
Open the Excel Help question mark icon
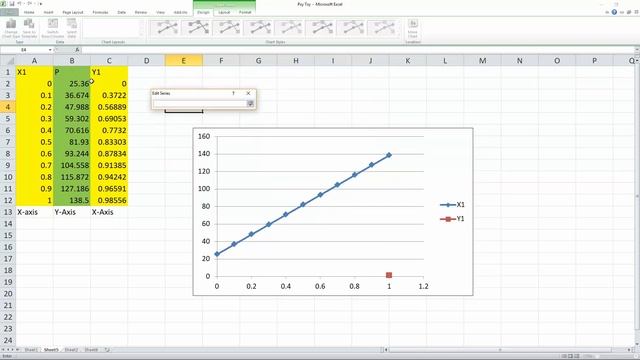click(x=614, y=12)
